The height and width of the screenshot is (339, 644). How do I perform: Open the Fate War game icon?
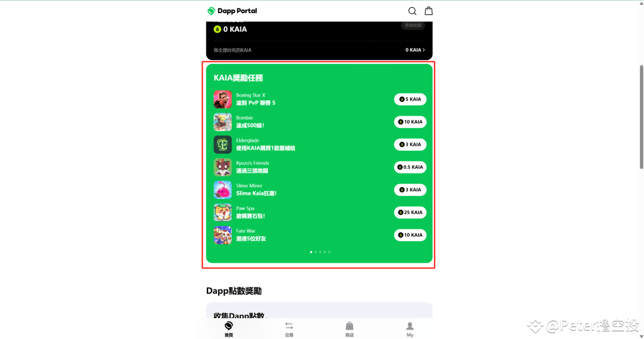point(222,235)
